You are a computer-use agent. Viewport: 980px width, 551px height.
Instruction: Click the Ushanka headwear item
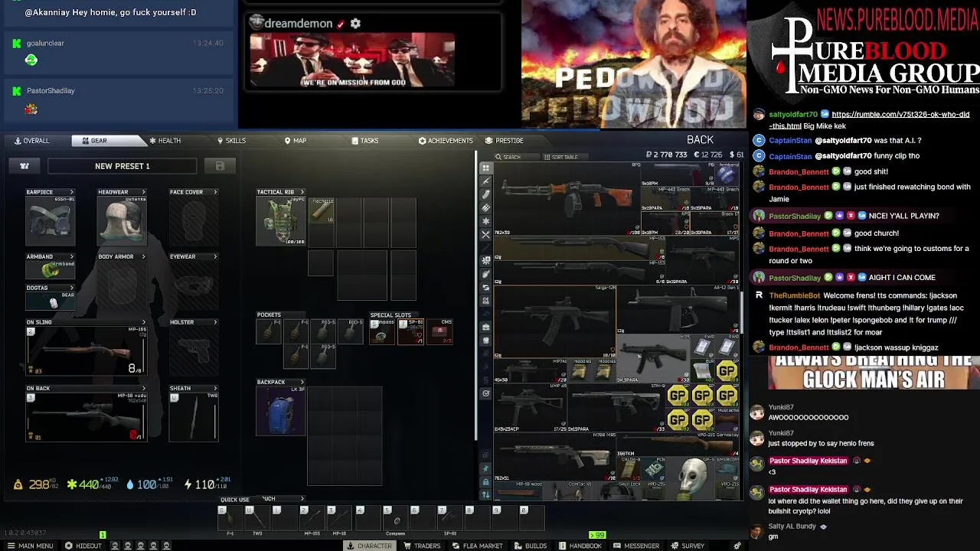point(122,220)
